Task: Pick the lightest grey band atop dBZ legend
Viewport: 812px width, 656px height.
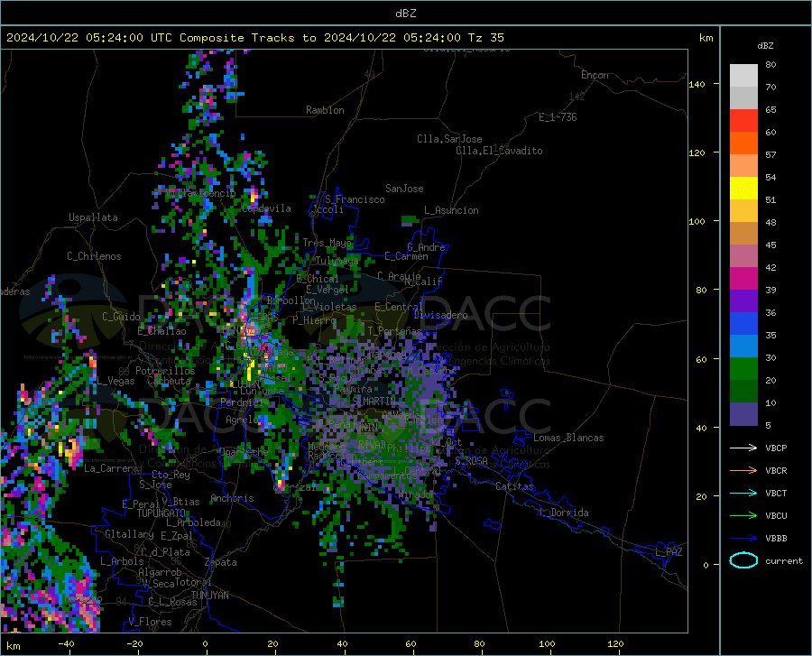Action: (x=743, y=76)
